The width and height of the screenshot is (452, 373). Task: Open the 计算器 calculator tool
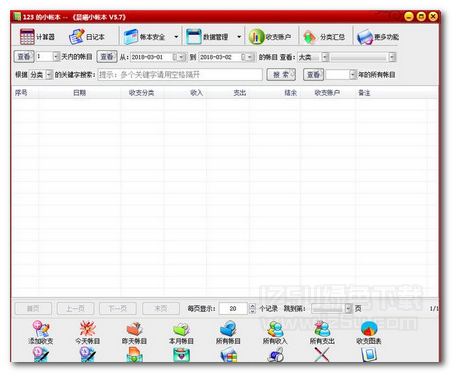tap(37, 37)
